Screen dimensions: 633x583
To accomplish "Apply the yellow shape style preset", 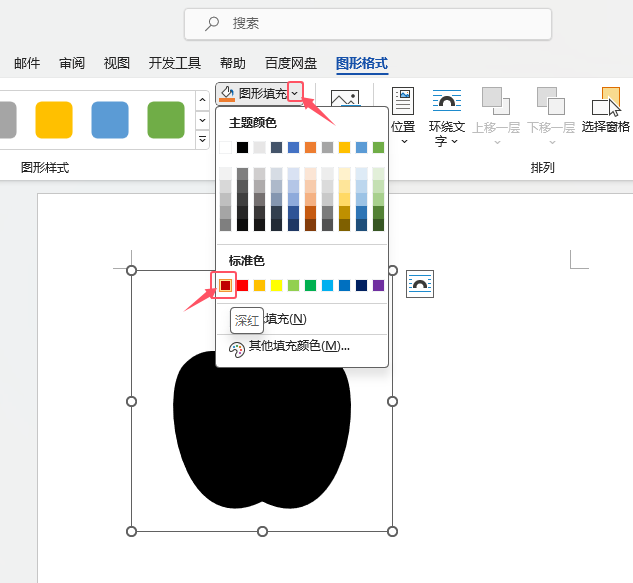I will [x=54, y=120].
